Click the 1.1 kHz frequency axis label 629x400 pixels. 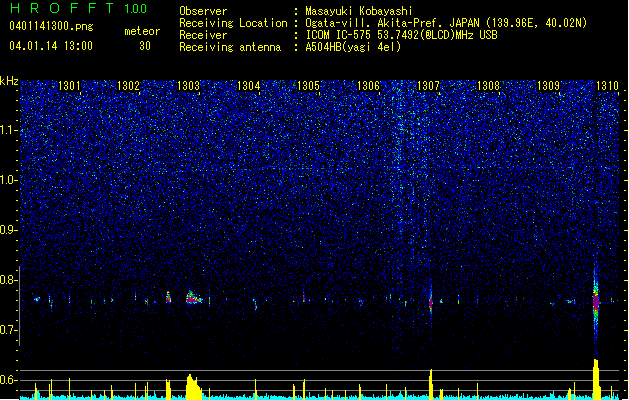(9, 131)
